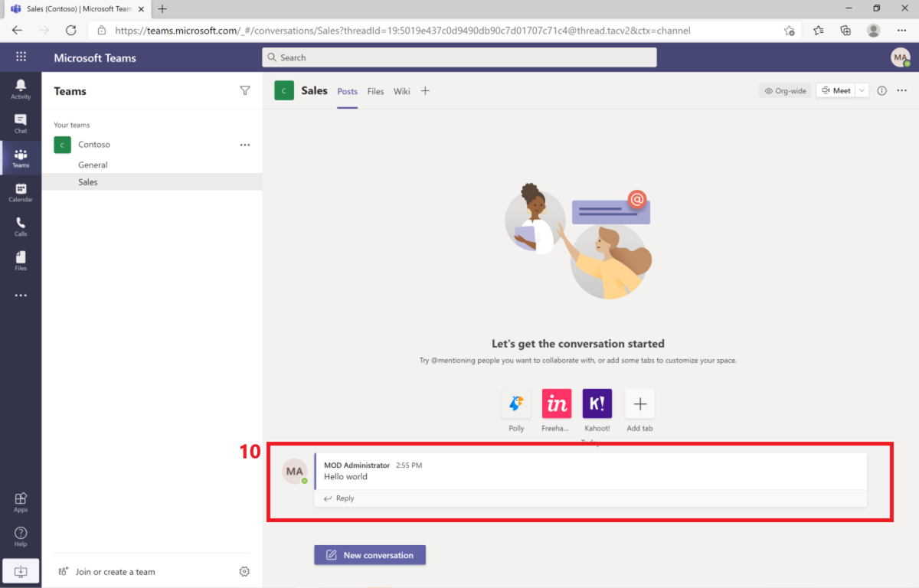Open more channel options menu
The width and height of the screenshot is (919, 588).
pyautogui.click(x=901, y=90)
